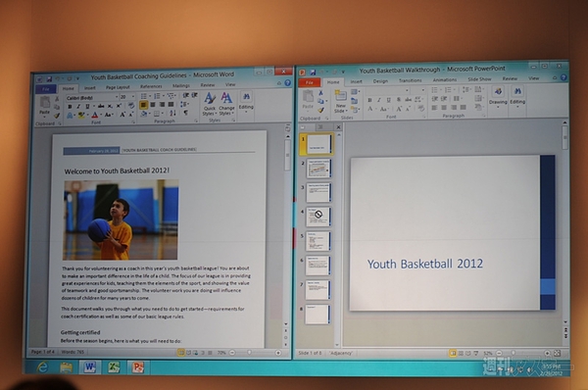Click Word Help question mark icon
The height and width of the screenshot is (390, 588).
tap(287, 83)
